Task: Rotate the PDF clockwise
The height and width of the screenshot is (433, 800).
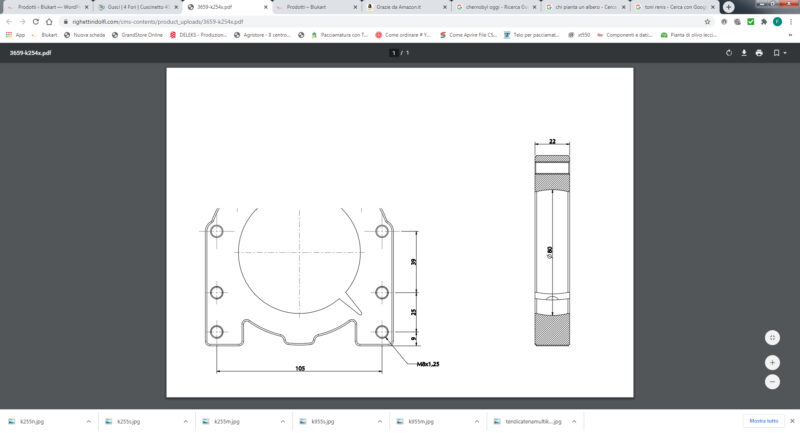Action: pyautogui.click(x=728, y=53)
